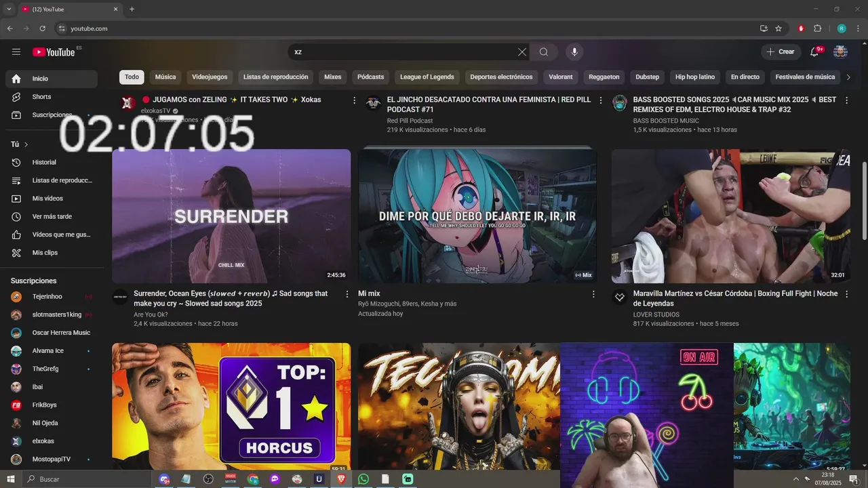This screenshot has height=488, width=868.
Task: Open Historial in the sidebar
Action: click(x=51, y=163)
